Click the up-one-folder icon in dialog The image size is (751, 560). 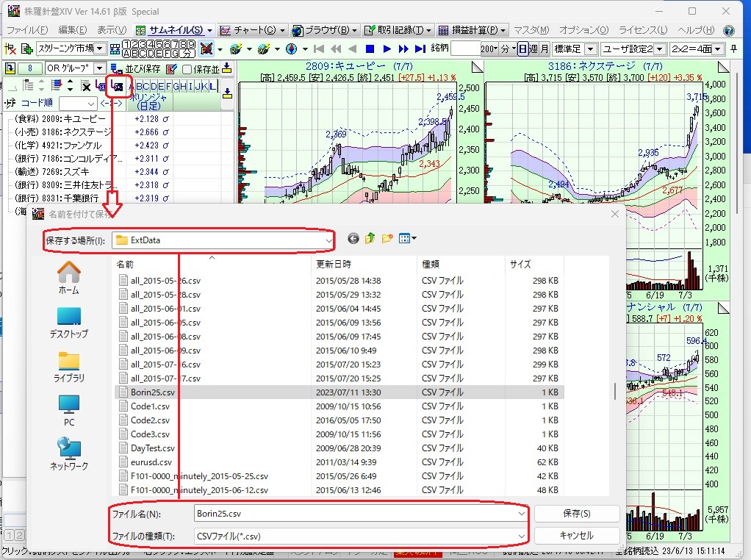point(370,239)
